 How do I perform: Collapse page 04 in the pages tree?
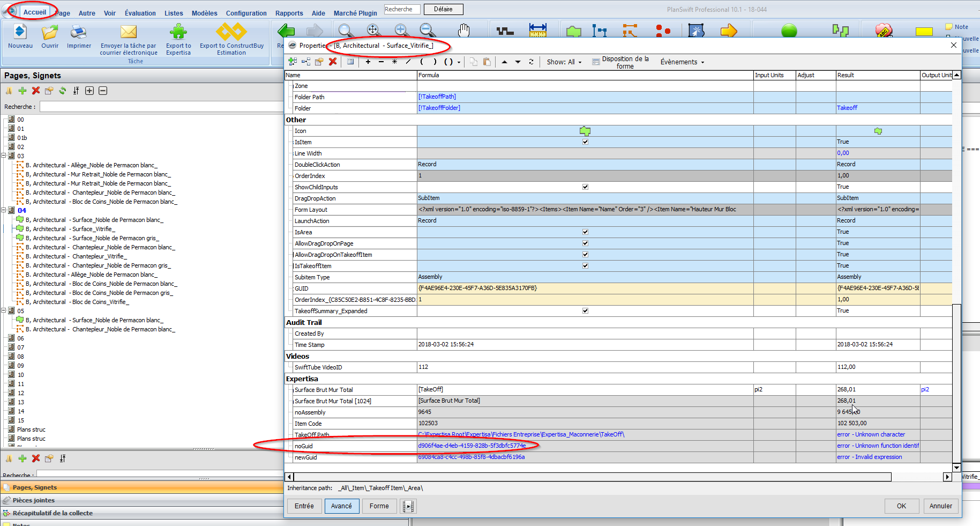pyautogui.click(x=4, y=210)
